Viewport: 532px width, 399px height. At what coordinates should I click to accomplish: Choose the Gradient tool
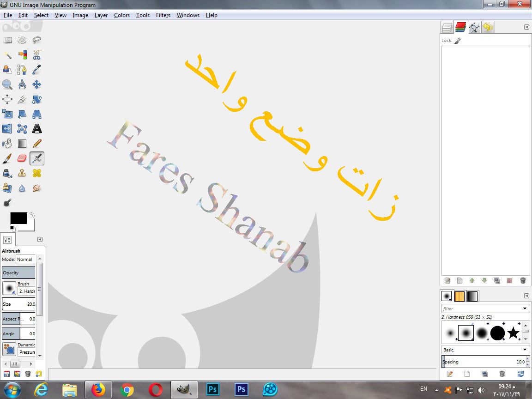(x=22, y=143)
